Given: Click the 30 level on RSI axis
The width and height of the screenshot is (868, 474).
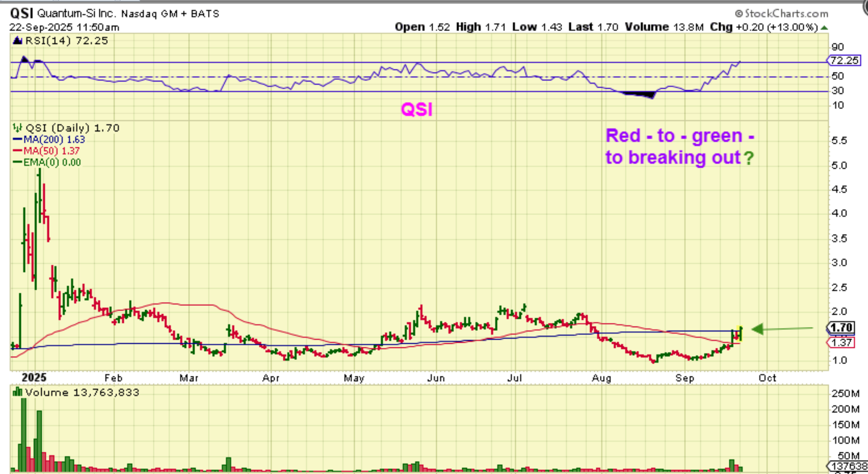Looking at the screenshot, I should point(837,91).
